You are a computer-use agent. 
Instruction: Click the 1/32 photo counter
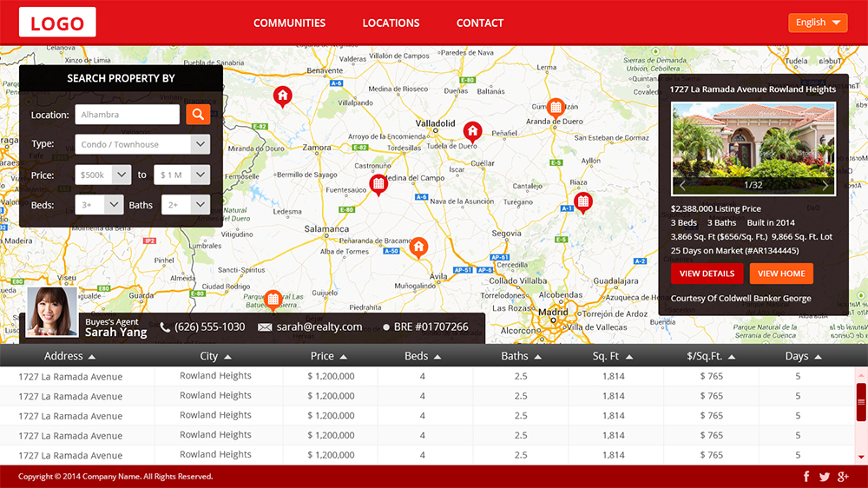(753, 186)
